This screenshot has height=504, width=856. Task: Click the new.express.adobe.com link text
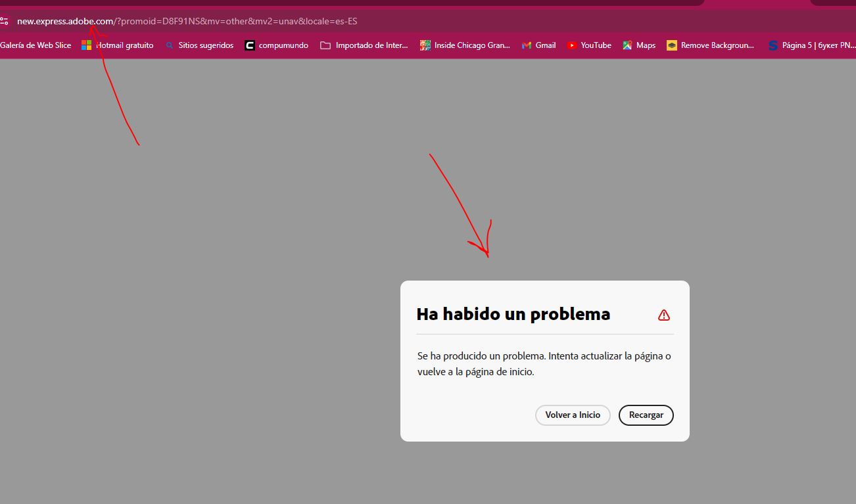coord(66,21)
